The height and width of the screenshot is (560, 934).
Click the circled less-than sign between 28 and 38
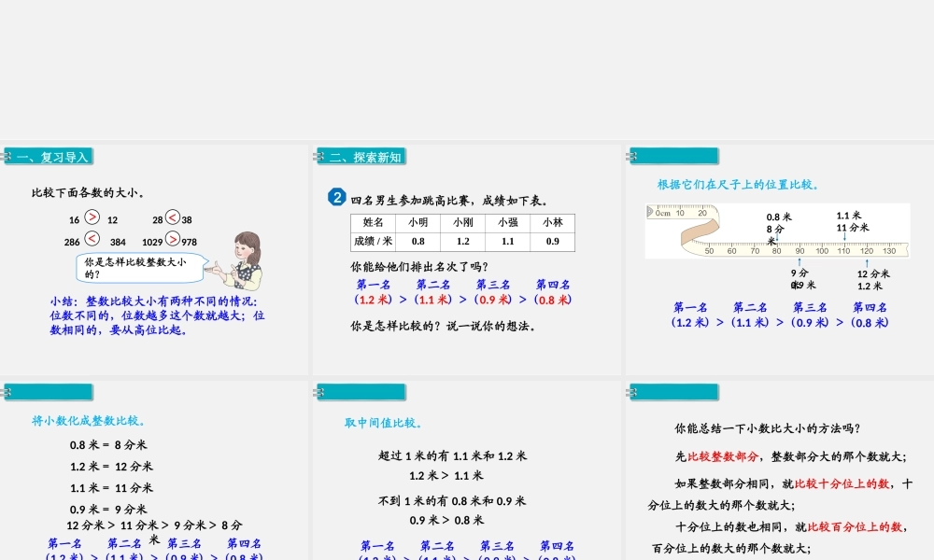coord(173,218)
